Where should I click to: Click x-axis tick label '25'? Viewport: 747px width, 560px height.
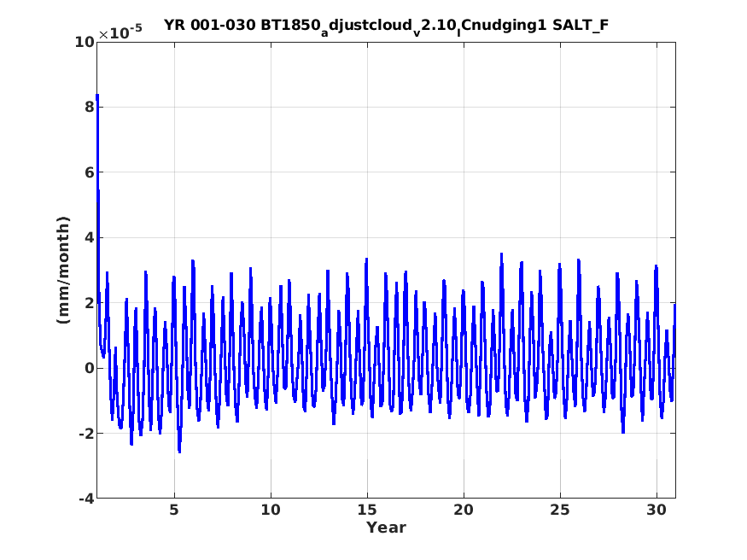[560, 510]
